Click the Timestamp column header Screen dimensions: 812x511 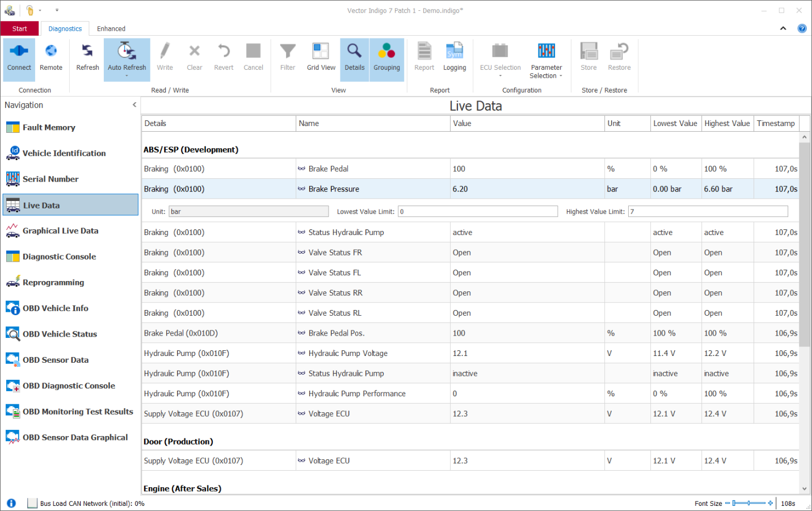point(776,123)
